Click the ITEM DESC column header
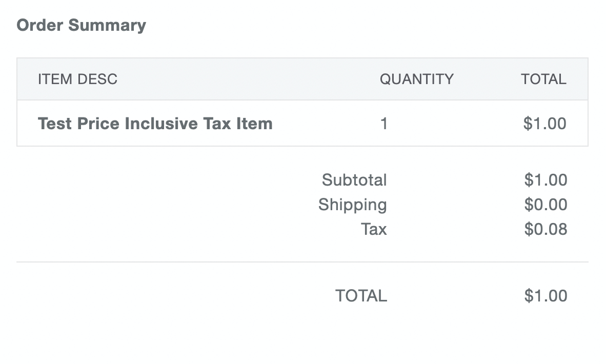This screenshot has height=364, width=606. (x=77, y=79)
